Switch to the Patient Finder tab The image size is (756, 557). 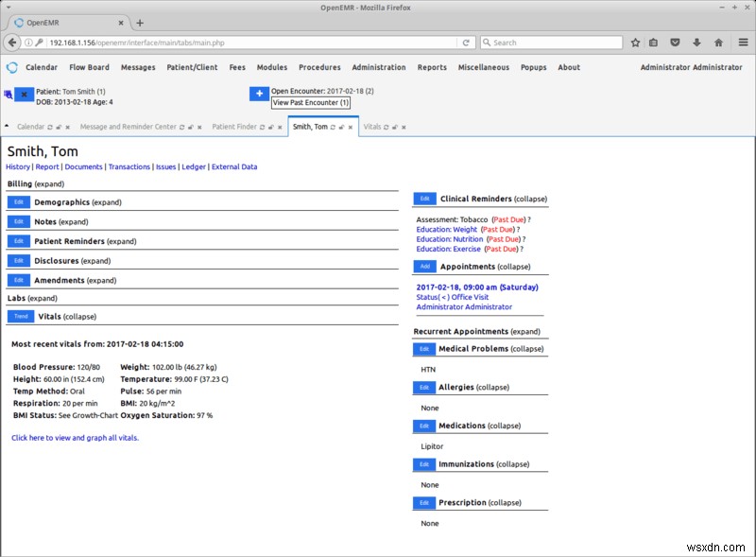tap(233, 126)
